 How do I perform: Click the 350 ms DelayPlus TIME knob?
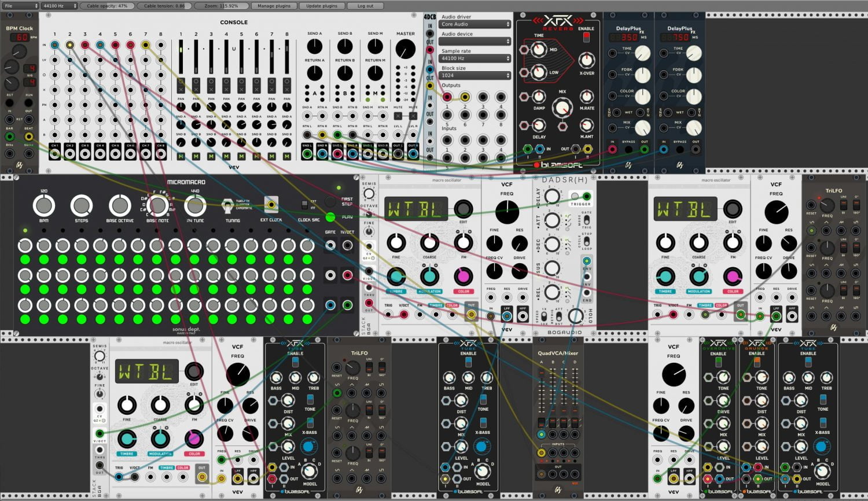tap(642, 53)
